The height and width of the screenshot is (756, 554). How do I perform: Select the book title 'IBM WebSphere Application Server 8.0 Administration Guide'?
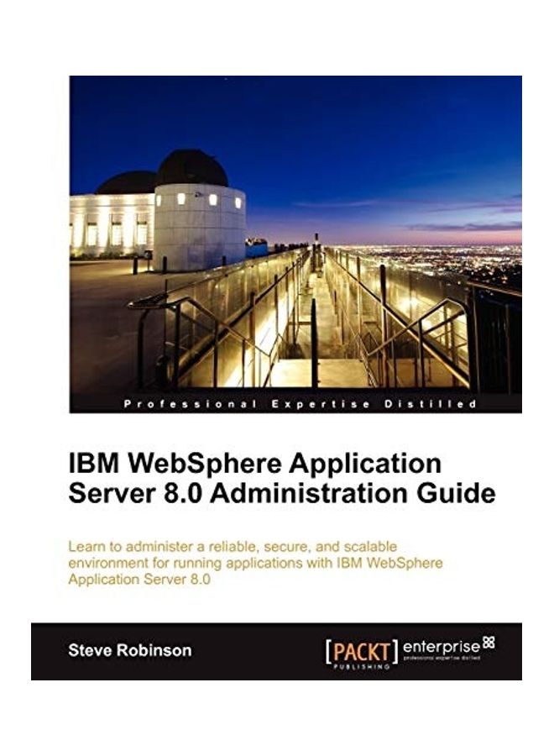click(282, 478)
